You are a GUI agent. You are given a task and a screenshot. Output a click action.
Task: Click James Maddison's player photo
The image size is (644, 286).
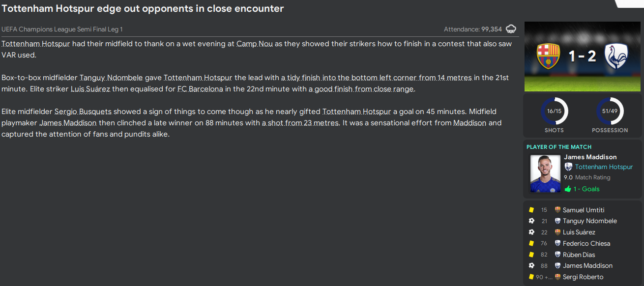(546, 173)
